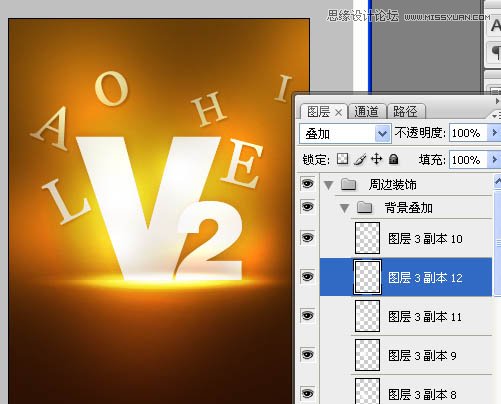Close the 图层 tab with its X
Viewport: 501px width, 404px height.
(338, 113)
